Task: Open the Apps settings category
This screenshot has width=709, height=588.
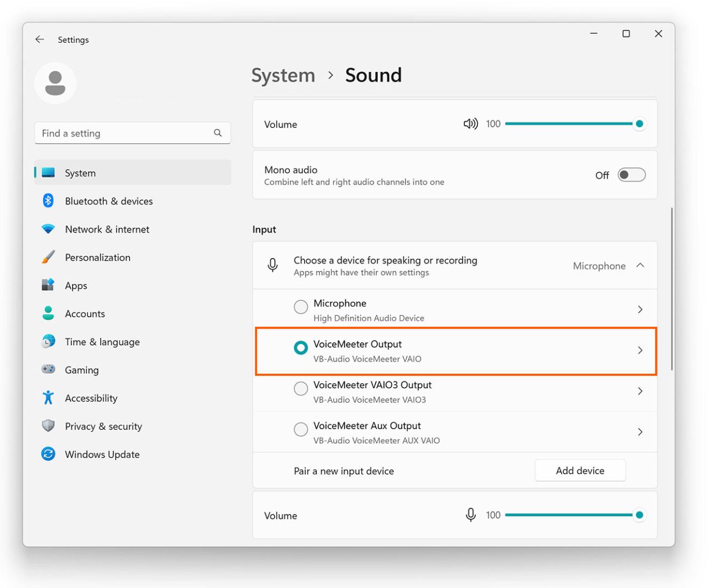Action: coord(76,285)
